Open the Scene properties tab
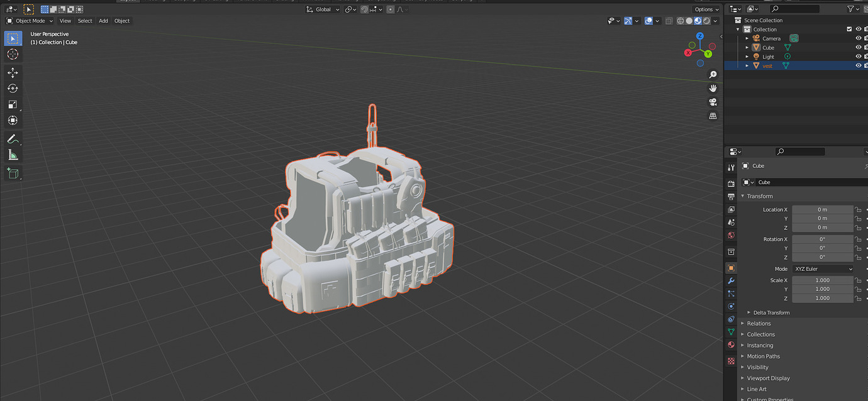 pos(731,222)
